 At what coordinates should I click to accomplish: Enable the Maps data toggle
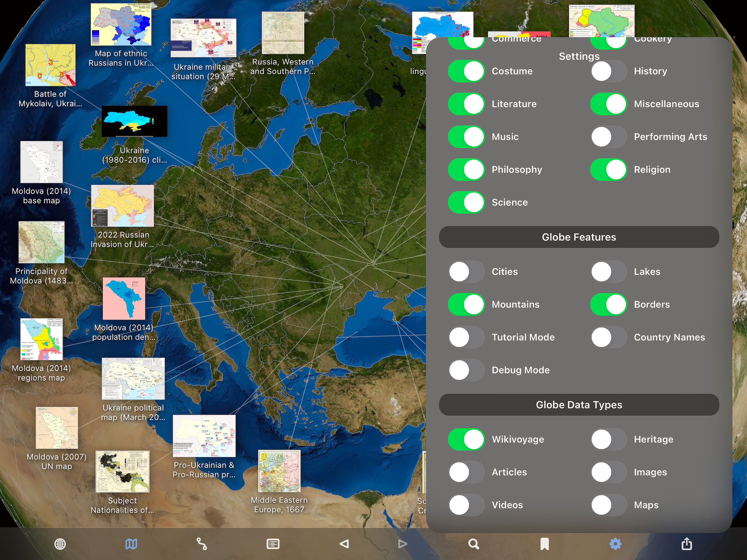click(609, 505)
